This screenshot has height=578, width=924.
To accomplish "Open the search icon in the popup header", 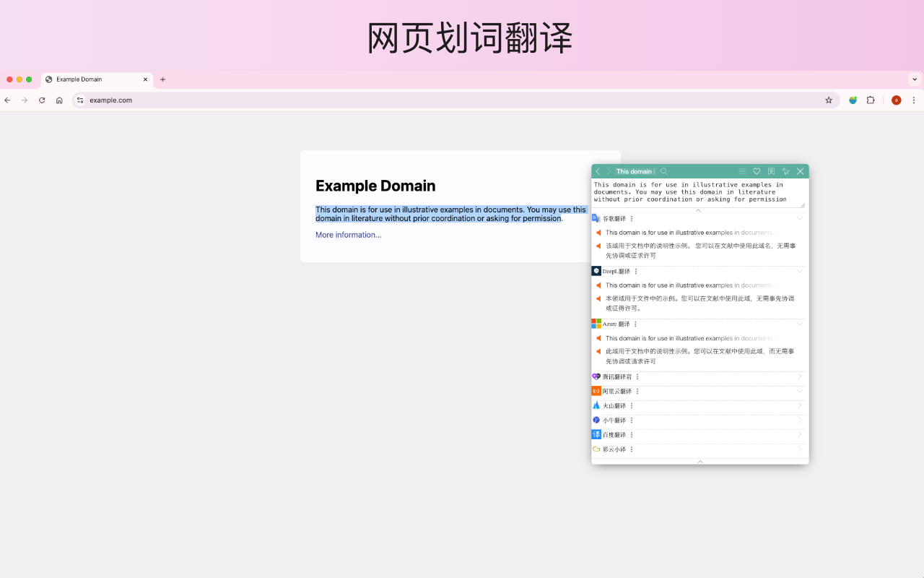I will coord(663,171).
